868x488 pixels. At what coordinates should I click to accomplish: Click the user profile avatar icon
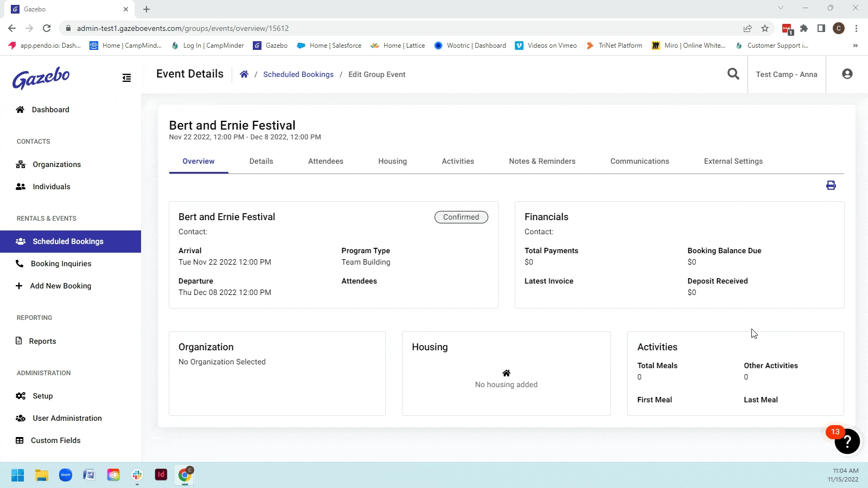click(847, 74)
